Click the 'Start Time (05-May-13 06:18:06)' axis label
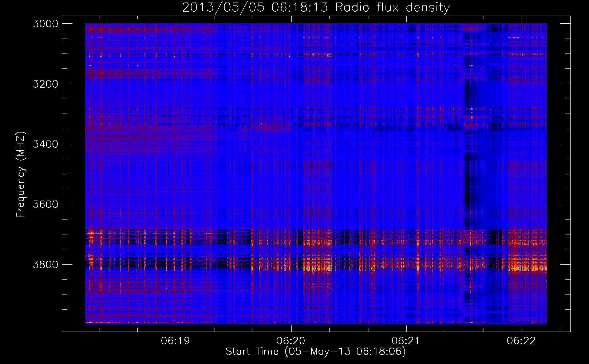 [x=316, y=352]
